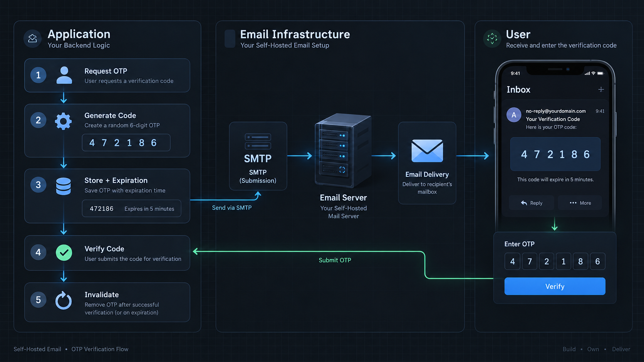The height and width of the screenshot is (362, 644).
Task: Click the user silhouette icon in Request OTP
Action: point(64,75)
